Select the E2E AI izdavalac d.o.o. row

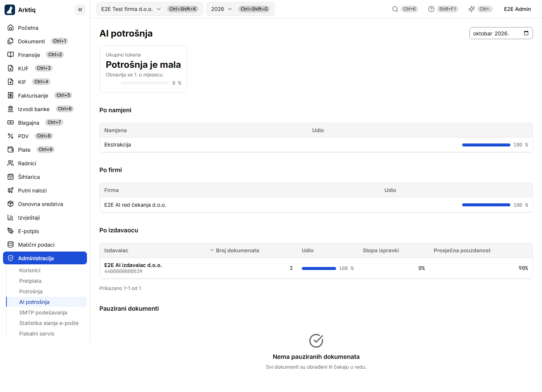click(316, 268)
